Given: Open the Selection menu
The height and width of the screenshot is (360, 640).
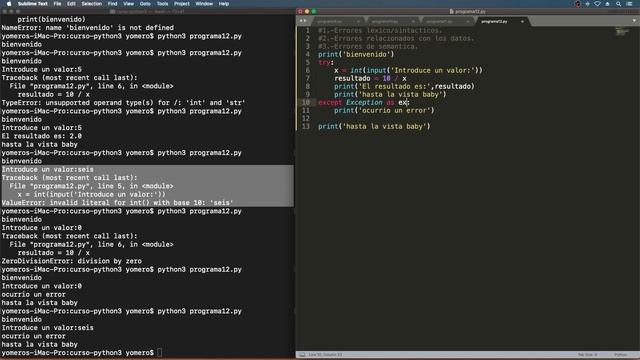Looking at the screenshot, I should (x=91, y=4).
